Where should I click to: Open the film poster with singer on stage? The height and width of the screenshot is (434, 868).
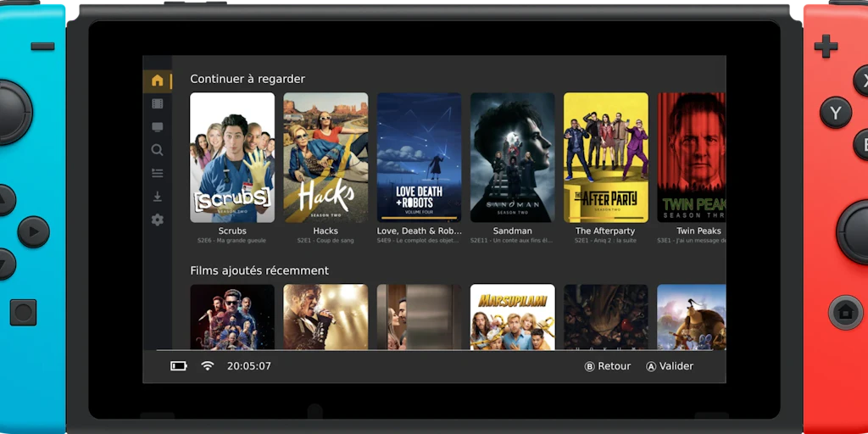click(x=325, y=317)
